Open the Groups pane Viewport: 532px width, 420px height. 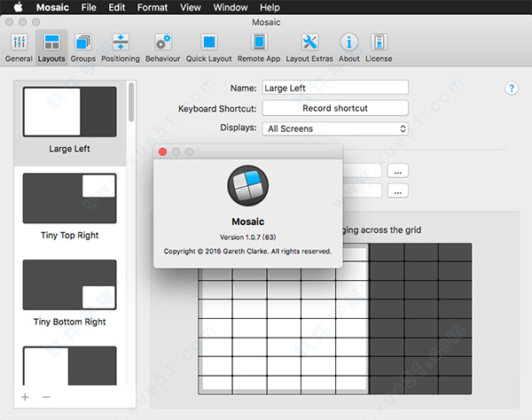point(83,48)
